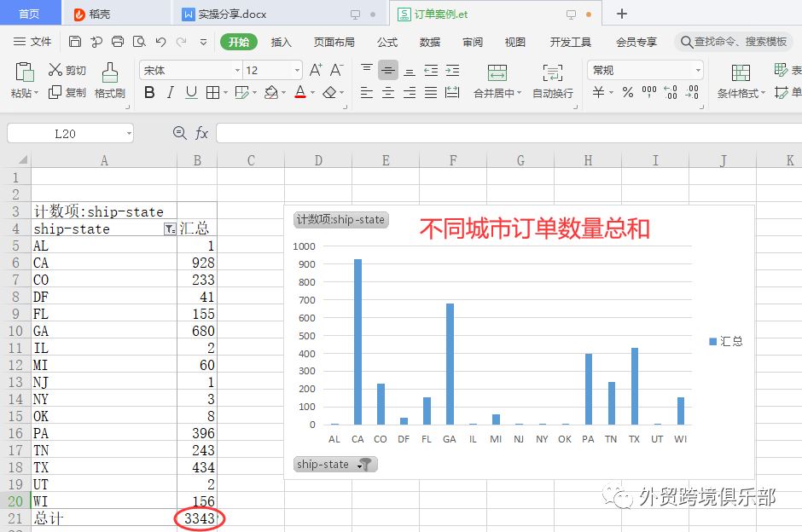Click the command search box 查找命令
The height and width of the screenshot is (532, 802).
735,42
